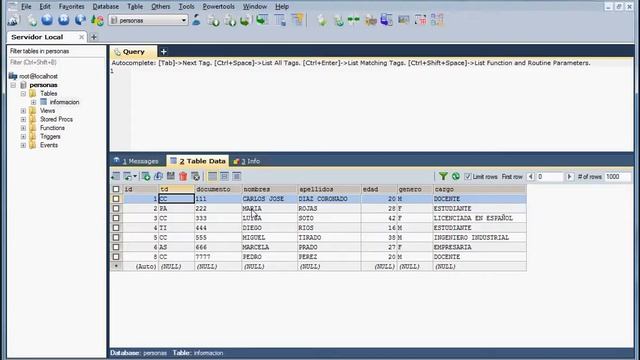Click the calendar-style toolbar icon with red

coord(420,20)
